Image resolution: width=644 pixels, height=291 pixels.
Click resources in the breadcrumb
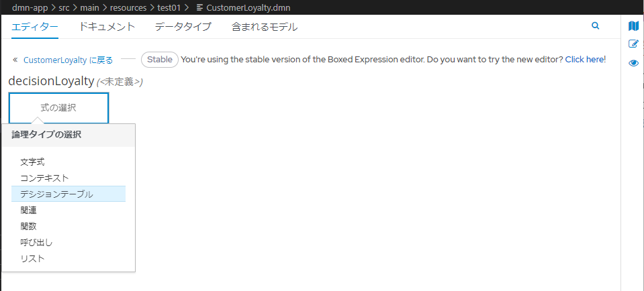point(128,7)
